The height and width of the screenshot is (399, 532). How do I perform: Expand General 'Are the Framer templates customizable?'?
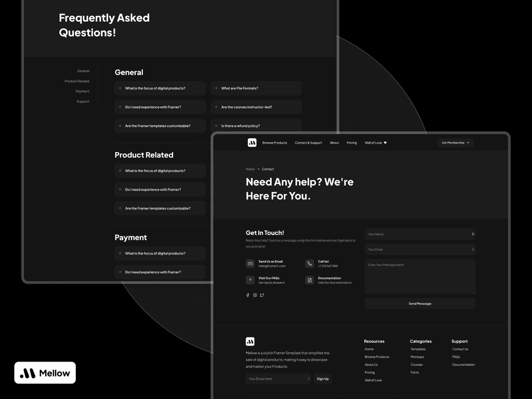160,126
